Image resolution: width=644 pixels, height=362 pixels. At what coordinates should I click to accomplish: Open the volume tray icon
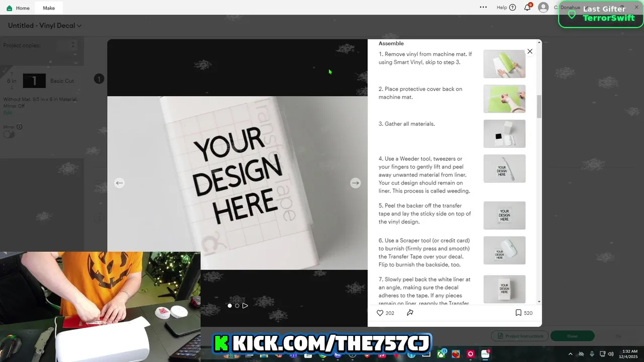tap(611, 354)
